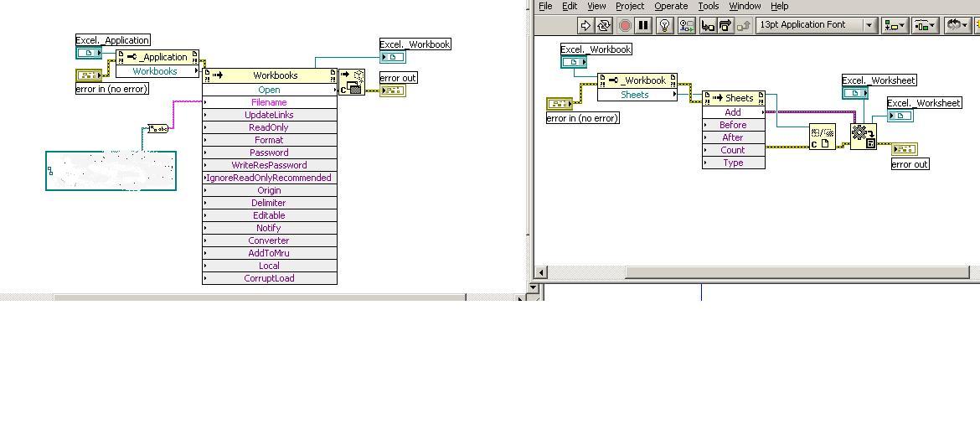Click the Excel._Worksheet output indicator terminal
Screen dimensions: 980x429
click(900, 115)
